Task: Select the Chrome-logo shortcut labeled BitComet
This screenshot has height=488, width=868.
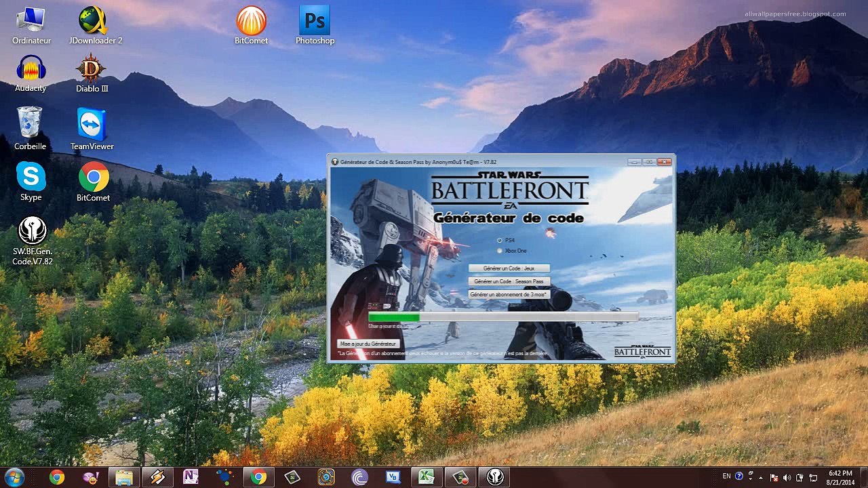Action: 94,182
